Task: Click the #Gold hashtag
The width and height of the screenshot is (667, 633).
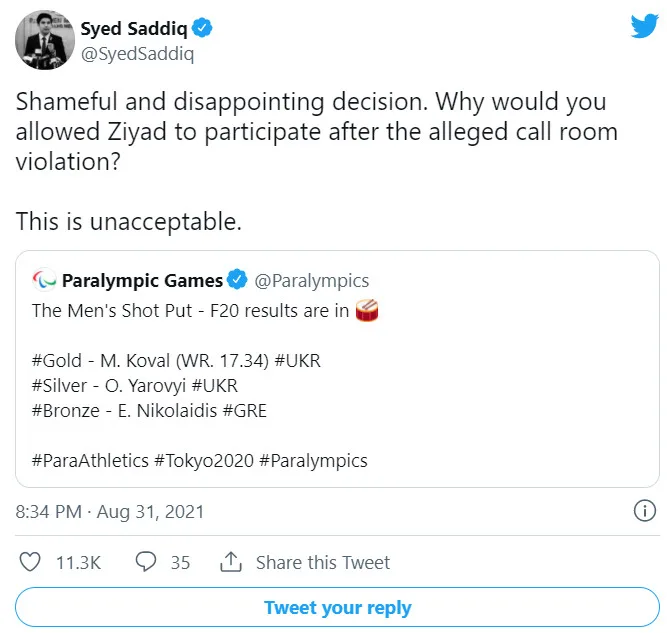Action: point(56,360)
